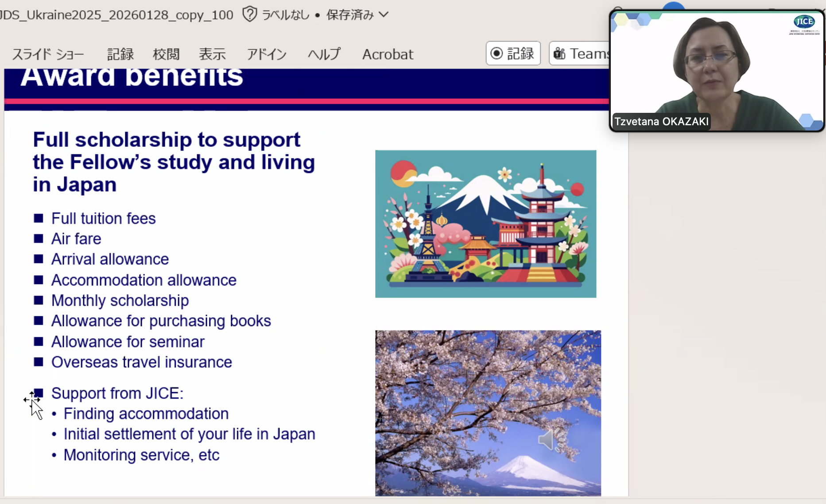Click the JICE logo in the video feed
The height and width of the screenshot is (504, 826).
pos(804,22)
